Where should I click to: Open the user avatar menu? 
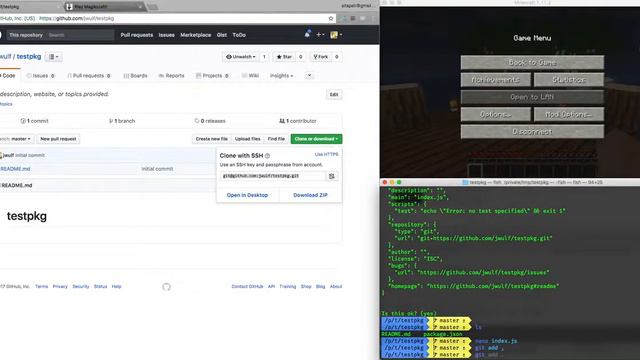pos(336,35)
